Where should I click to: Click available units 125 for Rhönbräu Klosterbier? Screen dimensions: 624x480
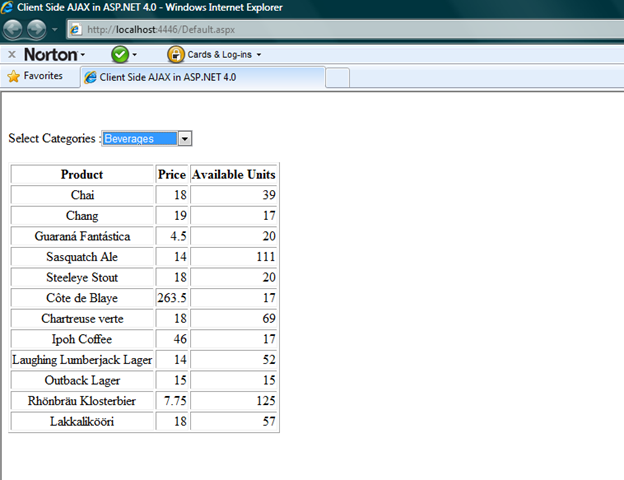click(234, 401)
